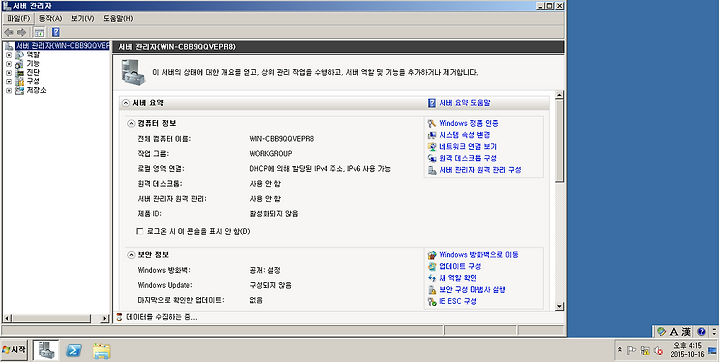Expand the 기능 tree node
The image size is (720, 362).
pos(9,64)
